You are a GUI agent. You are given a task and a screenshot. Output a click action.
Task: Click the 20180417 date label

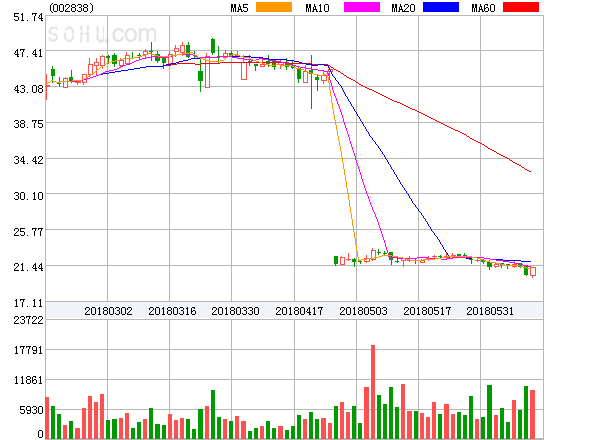tap(299, 311)
